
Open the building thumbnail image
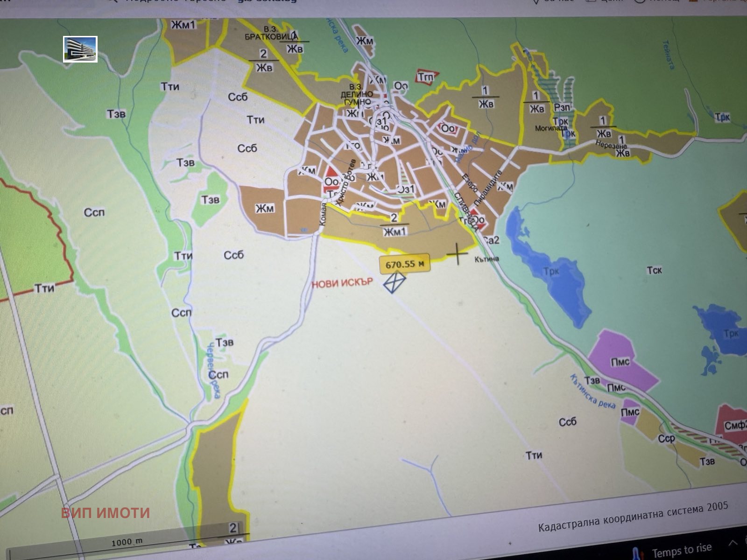point(80,49)
